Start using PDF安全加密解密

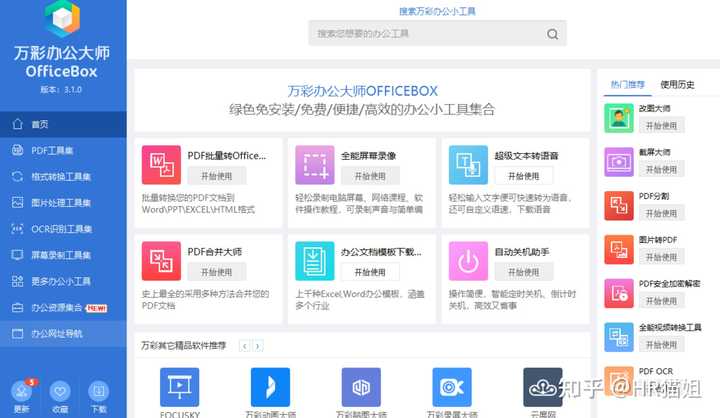(661, 301)
